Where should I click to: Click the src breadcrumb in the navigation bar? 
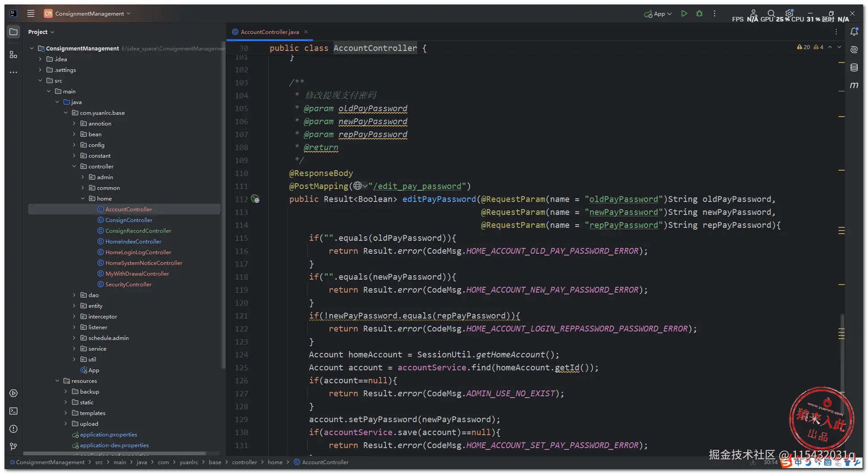click(99, 462)
